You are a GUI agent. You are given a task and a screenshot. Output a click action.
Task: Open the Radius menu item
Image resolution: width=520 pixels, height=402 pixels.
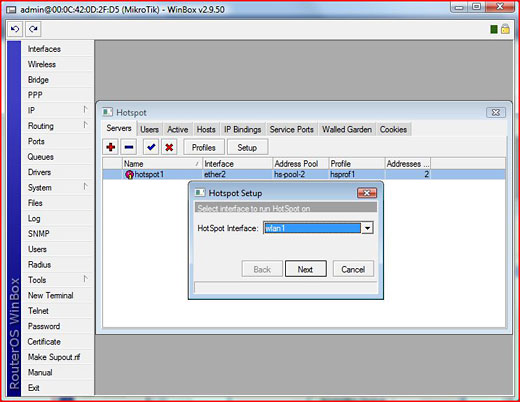coord(39,265)
